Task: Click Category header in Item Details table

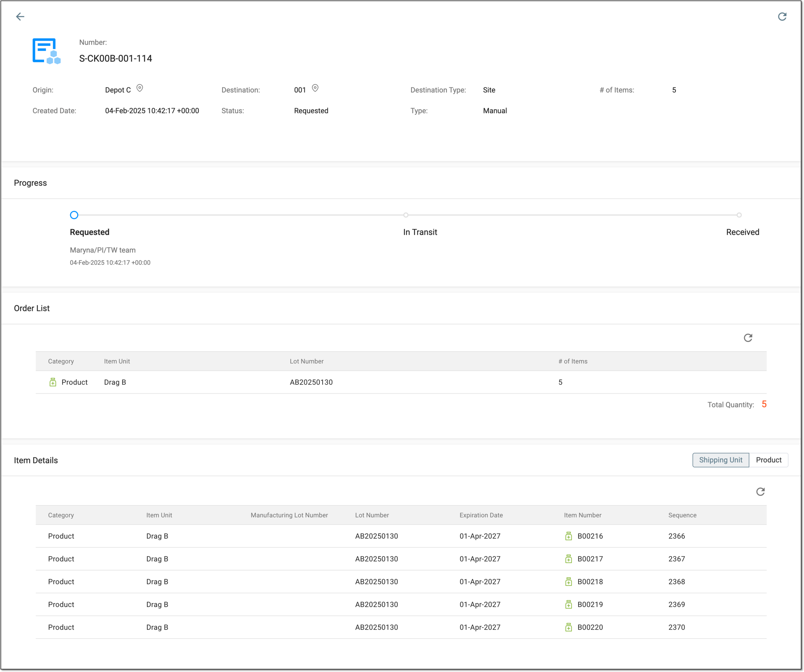Action: pyautogui.click(x=61, y=515)
